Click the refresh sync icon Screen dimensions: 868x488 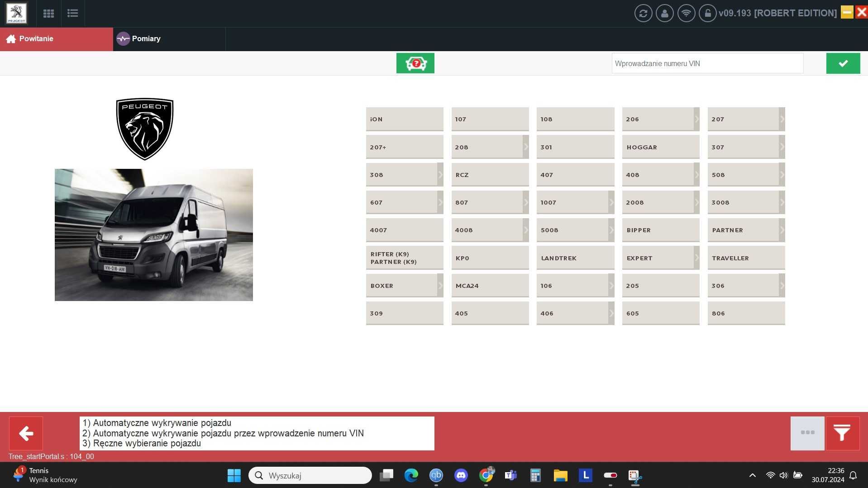pos(643,13)
